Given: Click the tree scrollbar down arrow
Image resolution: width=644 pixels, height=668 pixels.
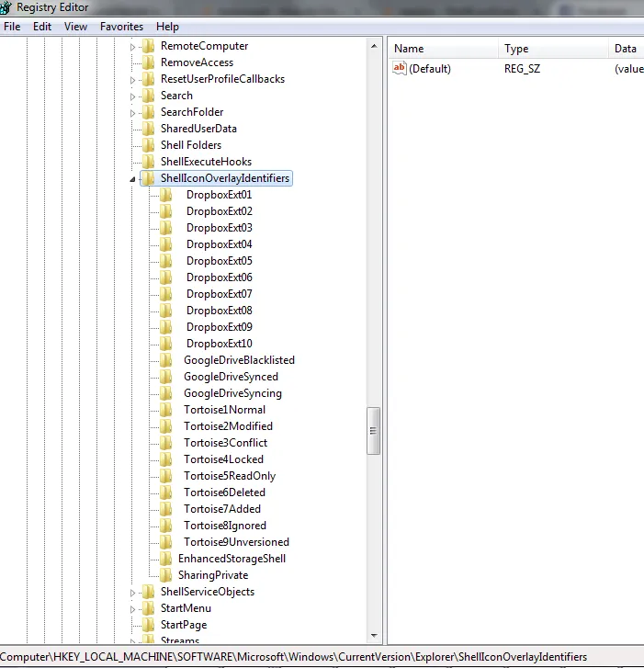Looking at the screenshot, I should point(374,636).
